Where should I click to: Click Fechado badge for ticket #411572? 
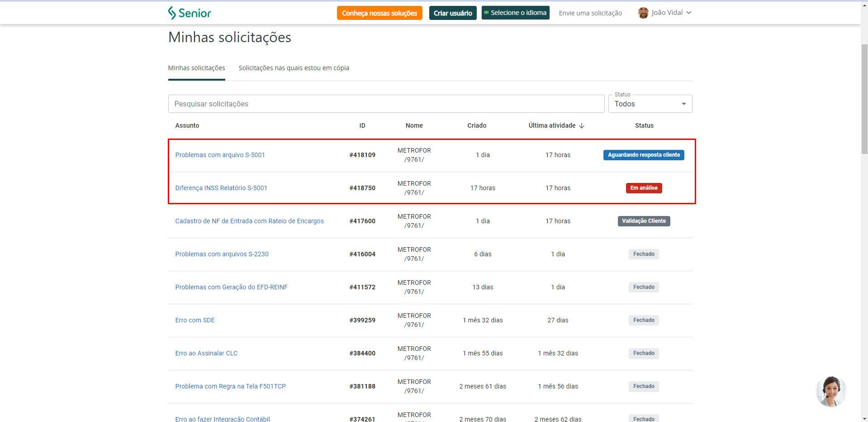[x=644, y=287]
